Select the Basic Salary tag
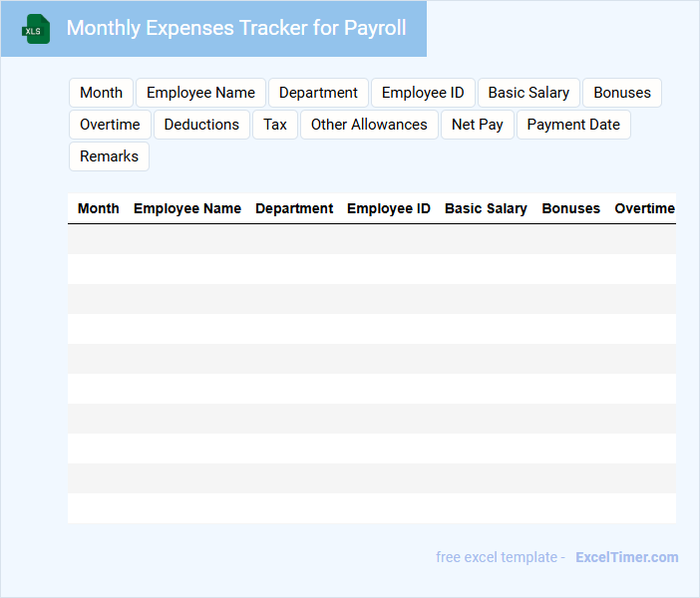 coord(528,93)
